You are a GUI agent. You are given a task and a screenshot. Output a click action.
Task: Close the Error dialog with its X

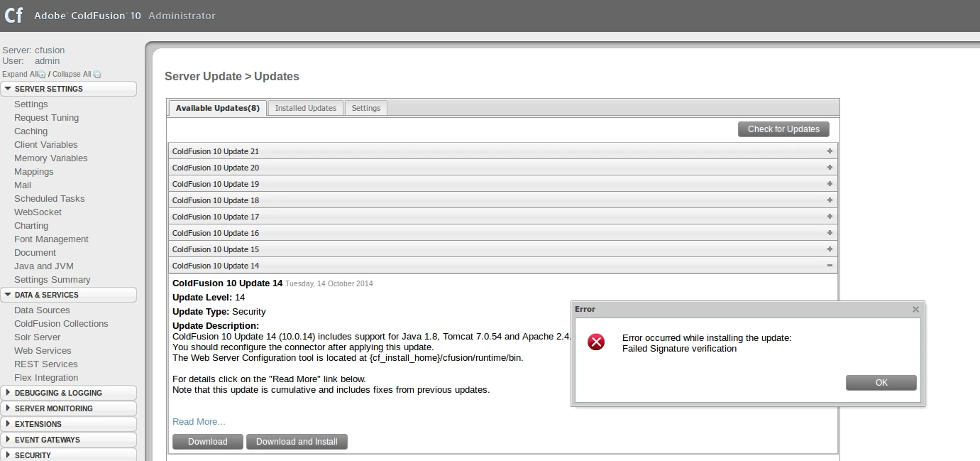click(915, 310)
